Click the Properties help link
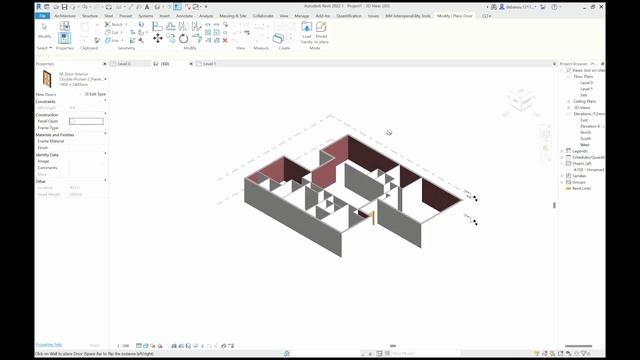 49,345
